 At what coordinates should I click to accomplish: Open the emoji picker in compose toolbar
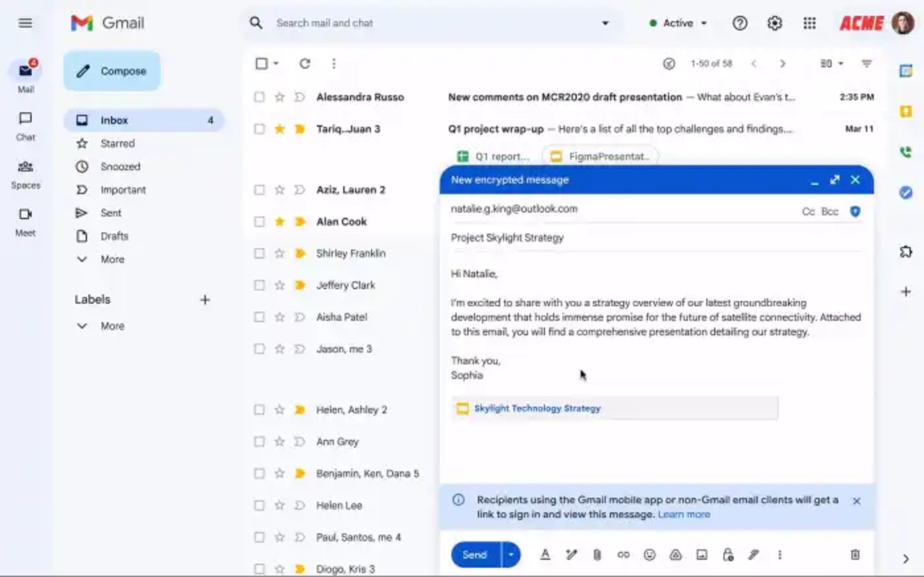[x=649, y=555]
